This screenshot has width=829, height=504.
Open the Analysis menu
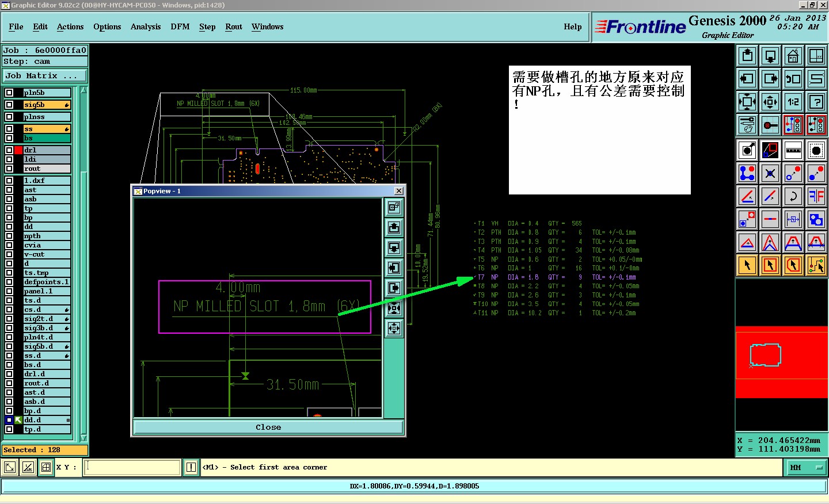coord(145,26)
